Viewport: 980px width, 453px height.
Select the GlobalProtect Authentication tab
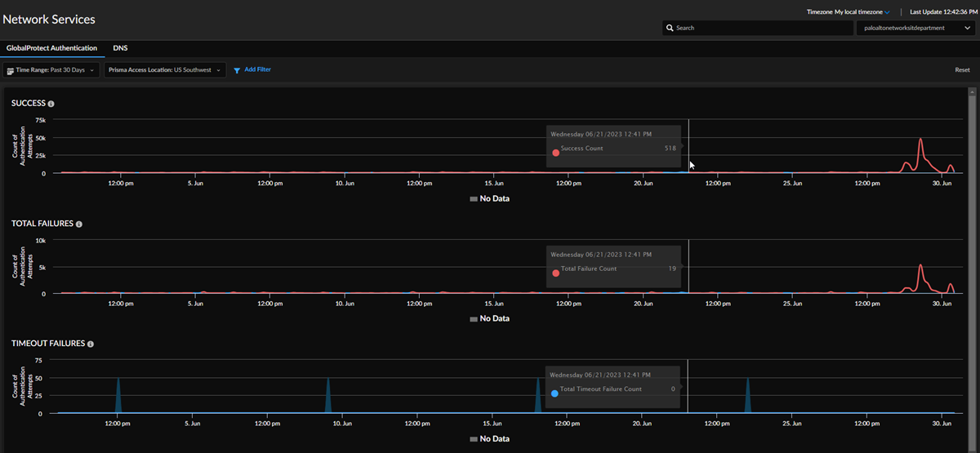pos(51,48)
